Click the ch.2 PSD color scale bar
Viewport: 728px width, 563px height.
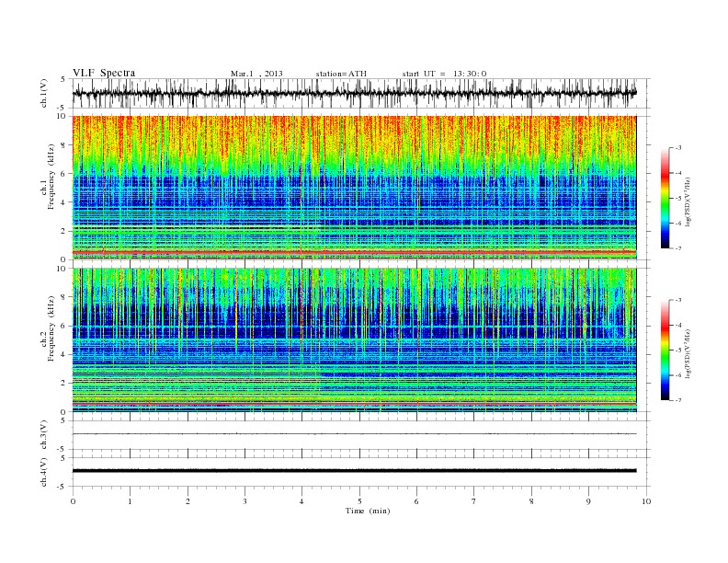point(665,350)
